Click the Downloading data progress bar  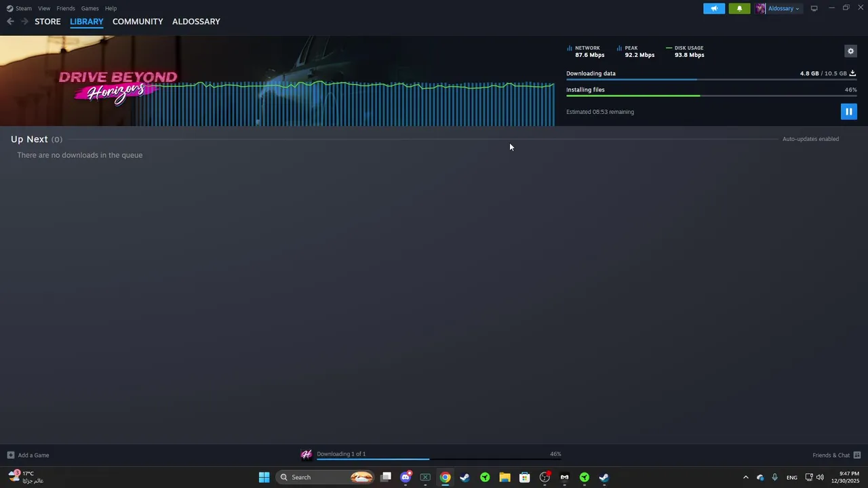711,80
